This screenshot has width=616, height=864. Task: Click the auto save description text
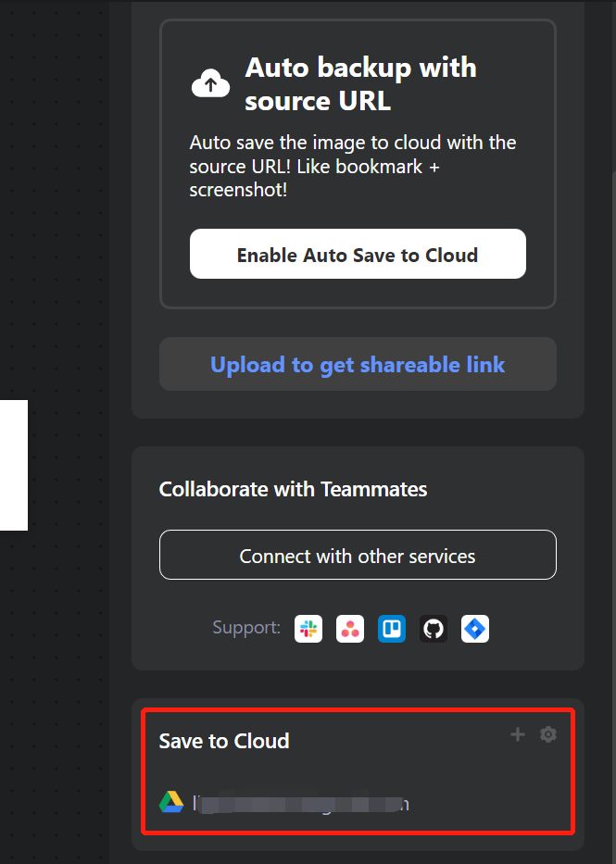pos(353,166)
